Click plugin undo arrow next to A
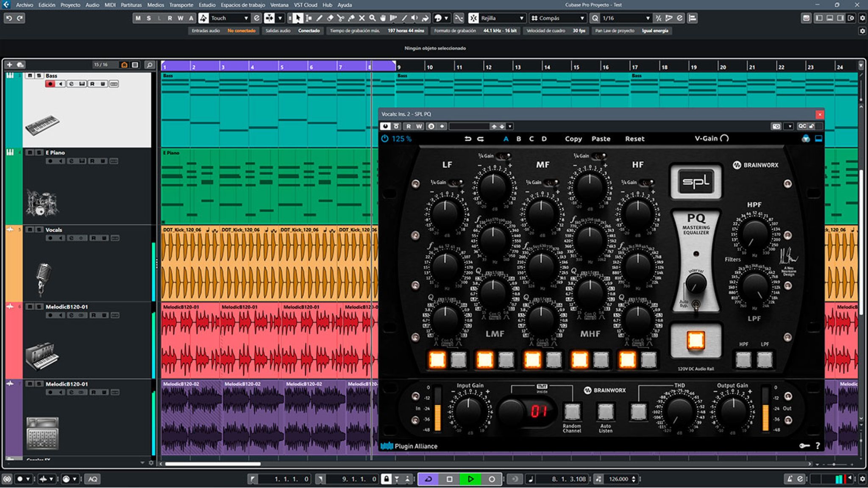The height and width of the screenshot is (488, 868). tap(468, 139)
